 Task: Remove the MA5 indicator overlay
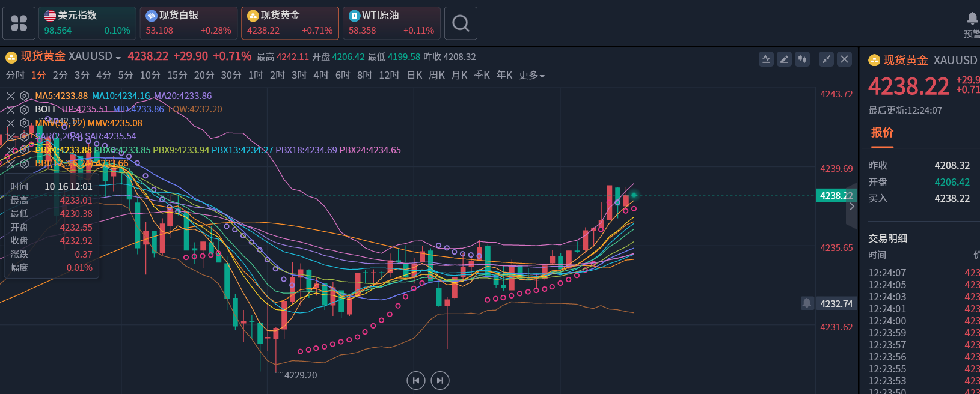pos(11,96)
